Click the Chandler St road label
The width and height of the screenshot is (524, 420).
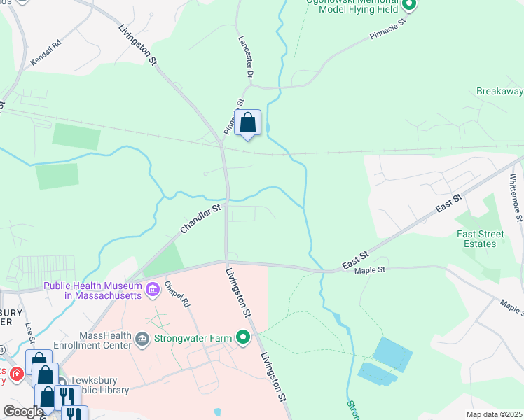pyautogui.click(x=200, y=218)
